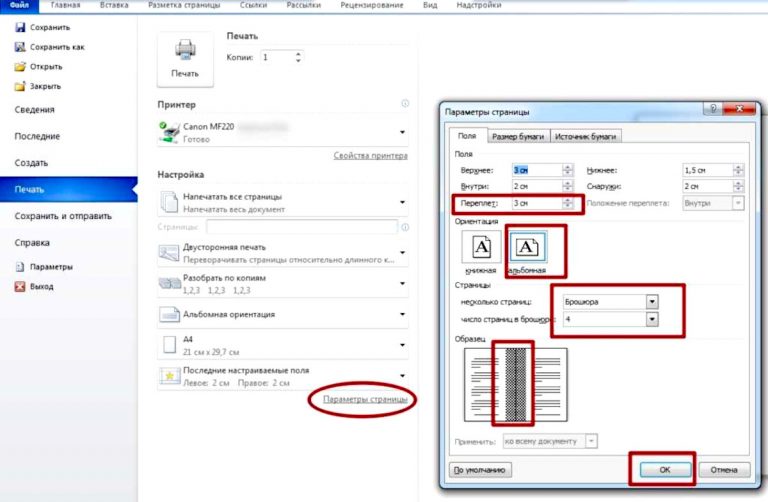
Task: Click the Свойства принтера link
Action: point(370,156)
